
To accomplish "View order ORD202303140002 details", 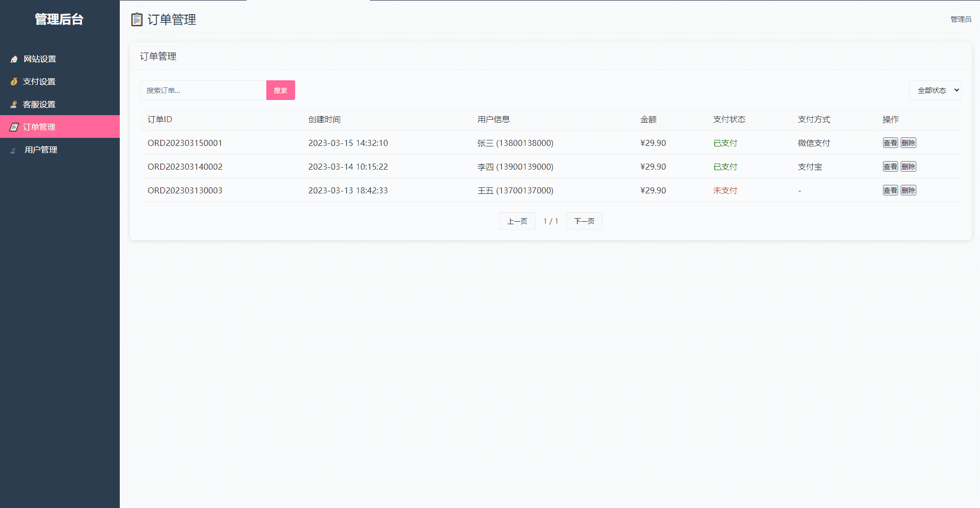I will tap(890, 167).
